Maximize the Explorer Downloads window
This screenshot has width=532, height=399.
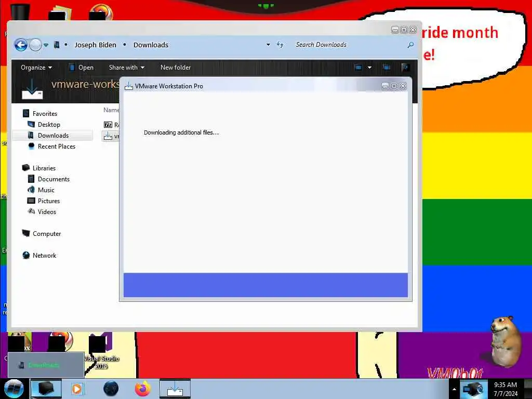404,30
